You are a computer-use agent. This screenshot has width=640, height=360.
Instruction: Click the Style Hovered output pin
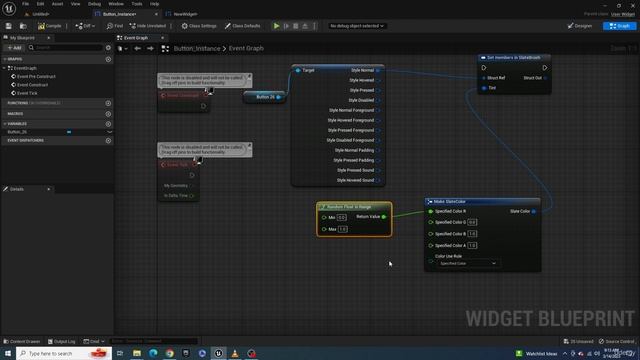[x=378, y=80]
